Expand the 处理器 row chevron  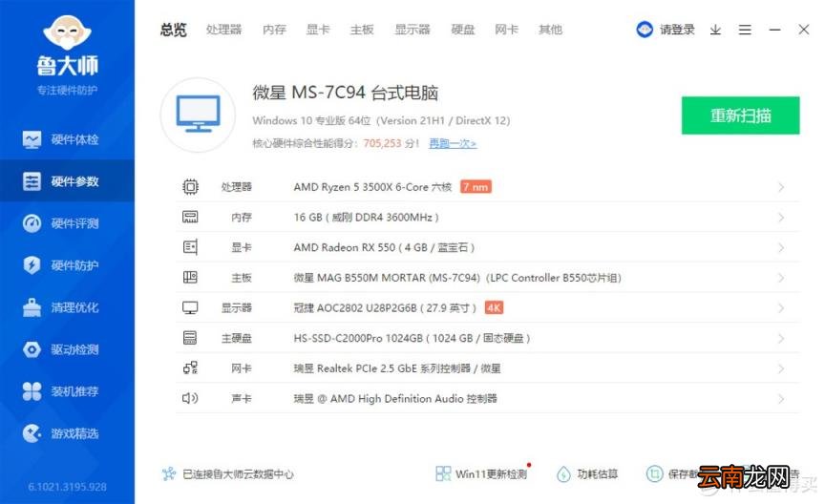(781, 187)
